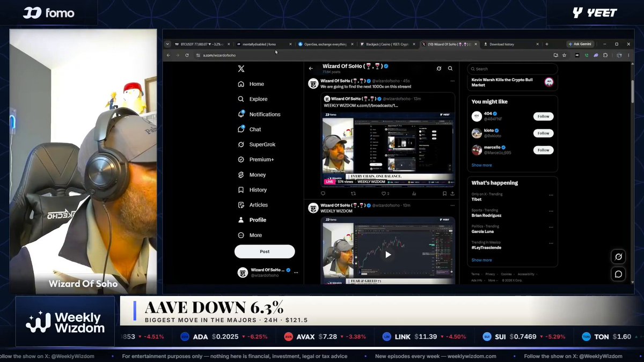This screenshot has width=644, height=362.
Task: Follow the kioto account
Action: pyautogui.click(x=544, y=133)
